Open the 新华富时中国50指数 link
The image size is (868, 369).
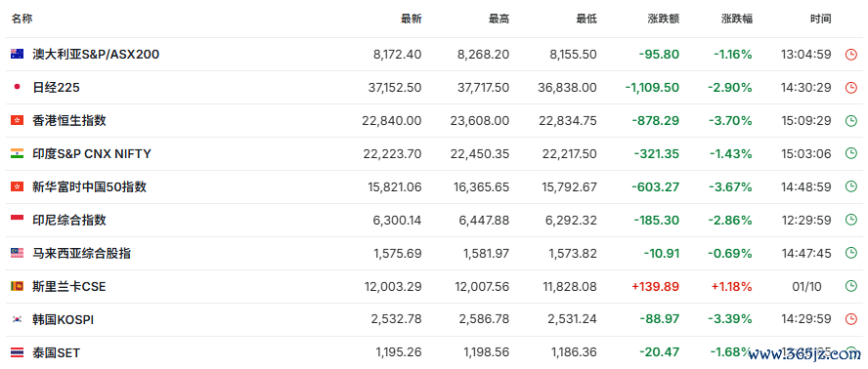coord(89,187)
